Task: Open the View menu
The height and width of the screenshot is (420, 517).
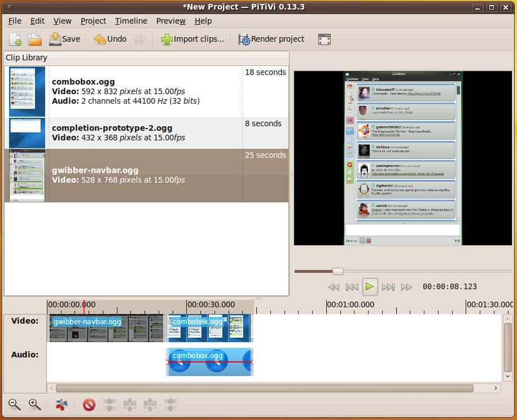Action: [x=62, y=21]
